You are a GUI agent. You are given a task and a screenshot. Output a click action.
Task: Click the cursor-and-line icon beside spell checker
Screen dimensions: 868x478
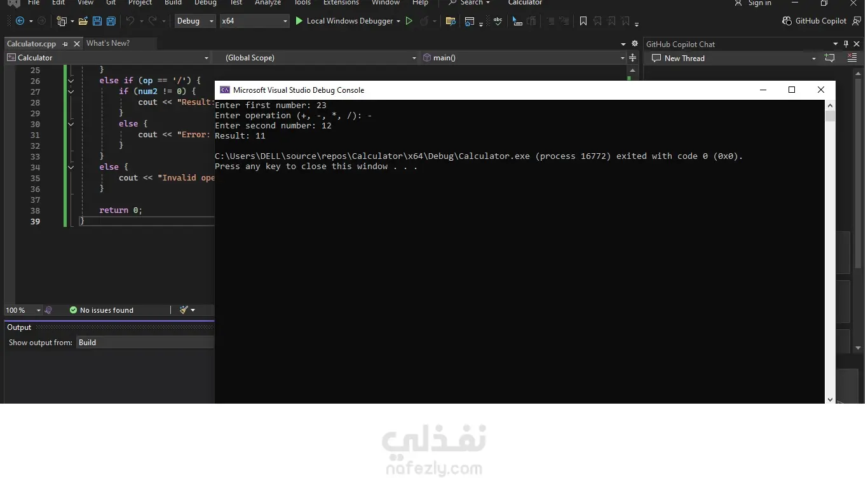(517, 21)
